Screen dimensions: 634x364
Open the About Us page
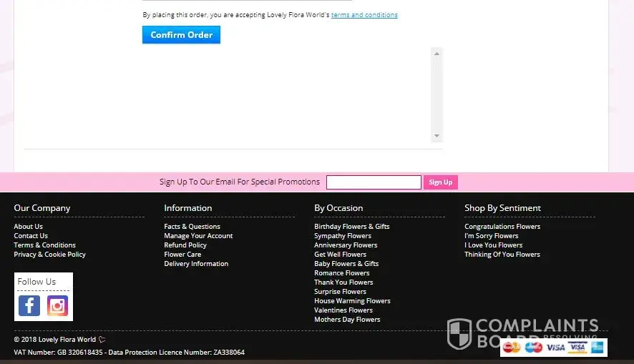tap(28, 227)
